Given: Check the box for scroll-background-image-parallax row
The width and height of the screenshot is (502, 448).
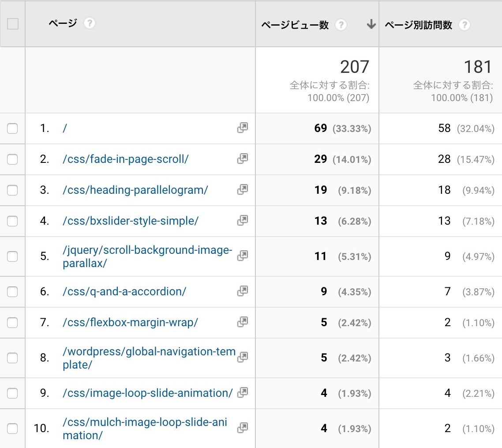Looking at the screenshot, I should 12,256.
